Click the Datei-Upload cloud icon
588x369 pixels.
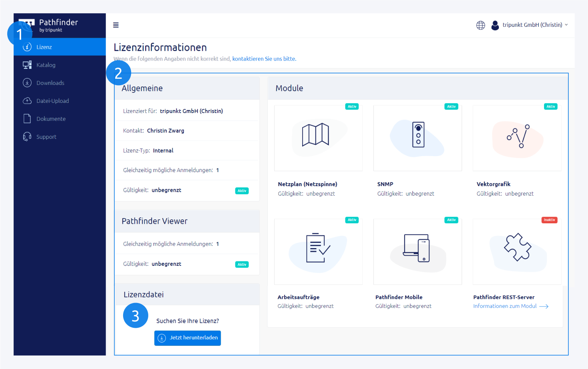[x=27, y=101]
